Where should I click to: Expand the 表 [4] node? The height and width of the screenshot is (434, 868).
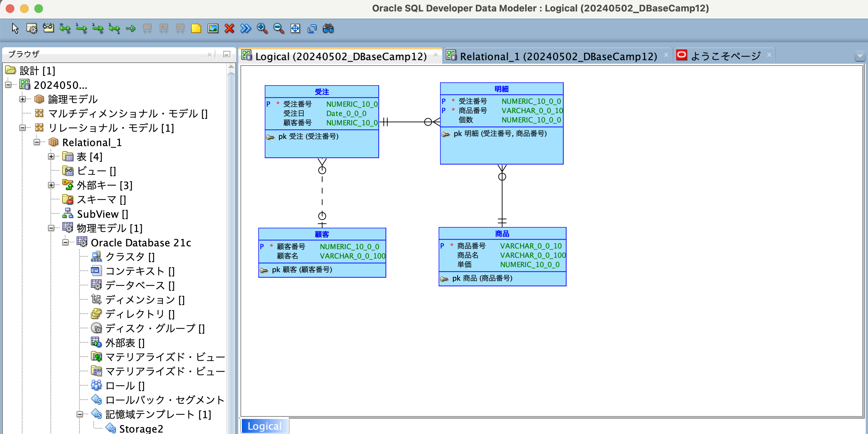pyautogui.click(x=51, y=156)
